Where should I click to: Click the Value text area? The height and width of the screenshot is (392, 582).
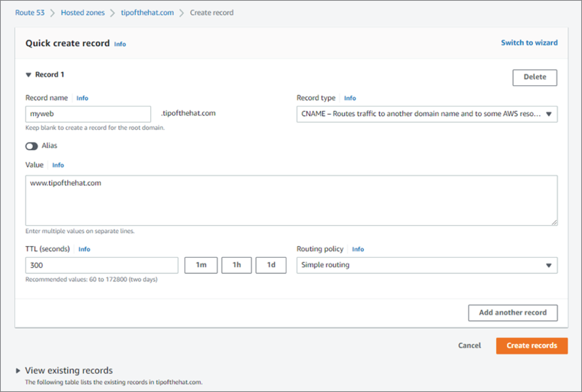pos(291,200)
